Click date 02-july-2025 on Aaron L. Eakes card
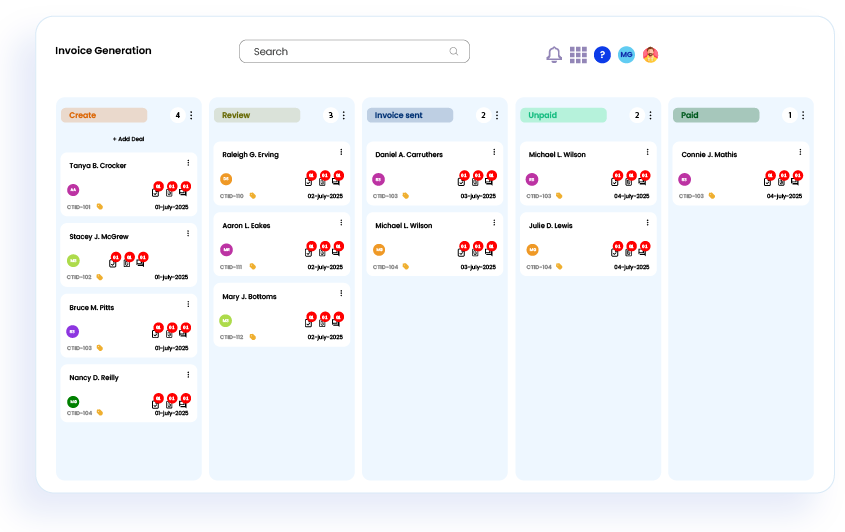 click(325, 267)
